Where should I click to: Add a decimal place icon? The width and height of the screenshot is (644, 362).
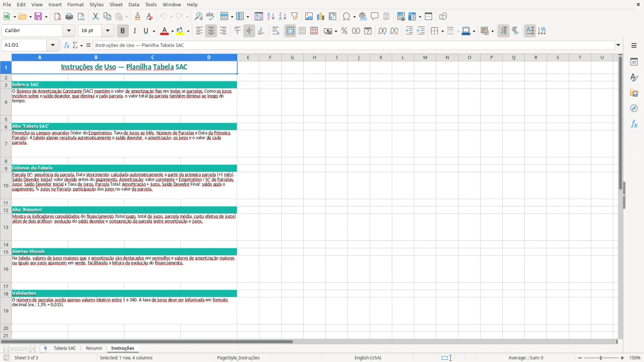click(382, 31)
